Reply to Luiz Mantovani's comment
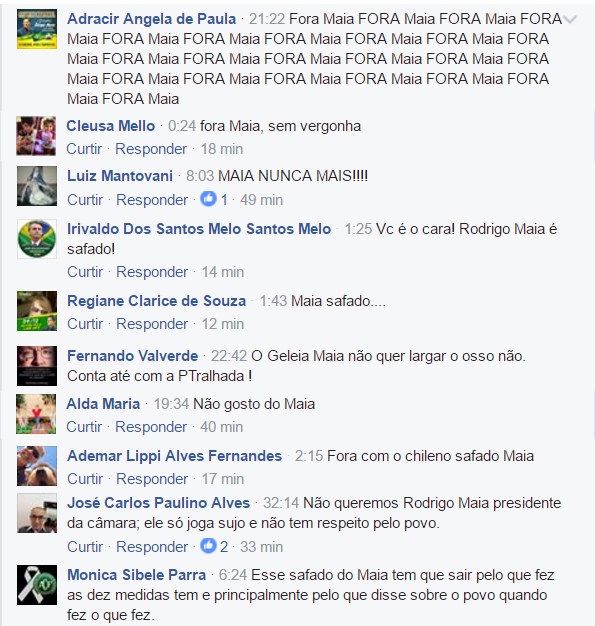The height and width of the screenshot is (626, 595). point(152,200)
